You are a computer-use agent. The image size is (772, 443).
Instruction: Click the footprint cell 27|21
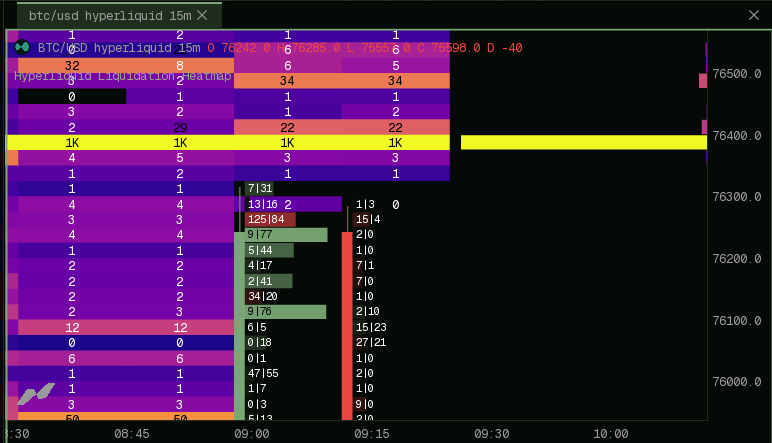[x=371, y=343]
